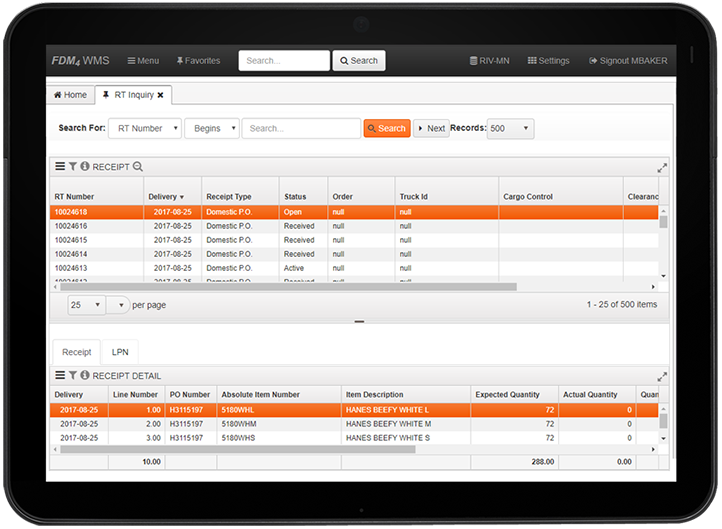
Task: Click the Receipt Detail filter funnel icon
Action: 73,375
